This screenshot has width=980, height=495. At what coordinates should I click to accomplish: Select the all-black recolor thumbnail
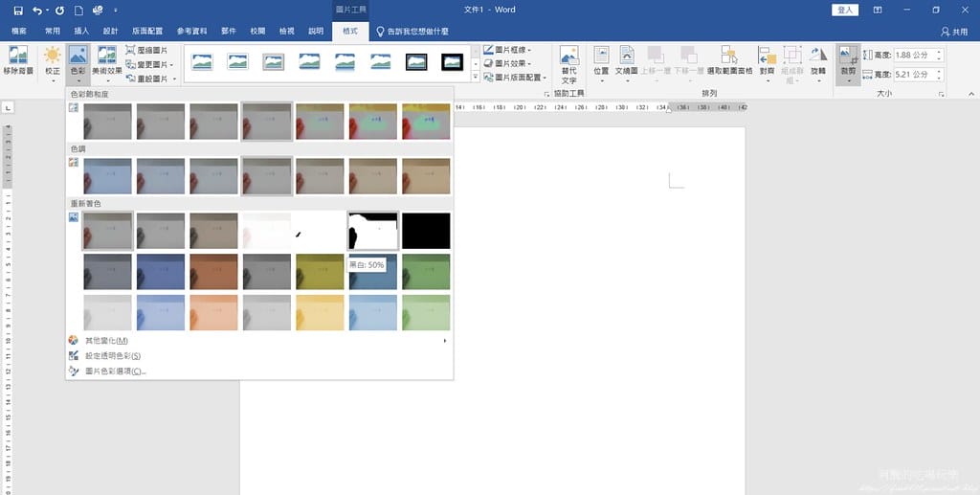coord(426,231)
